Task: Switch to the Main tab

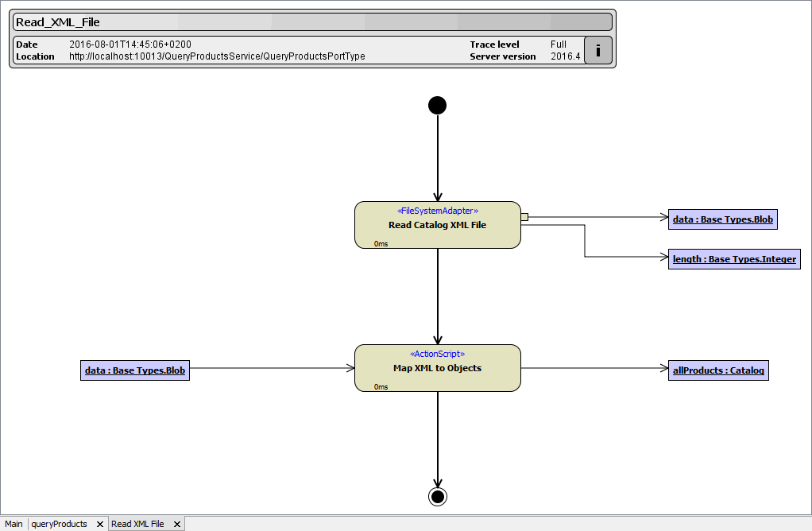Action: pyautogui.click(x=13, y=524)
